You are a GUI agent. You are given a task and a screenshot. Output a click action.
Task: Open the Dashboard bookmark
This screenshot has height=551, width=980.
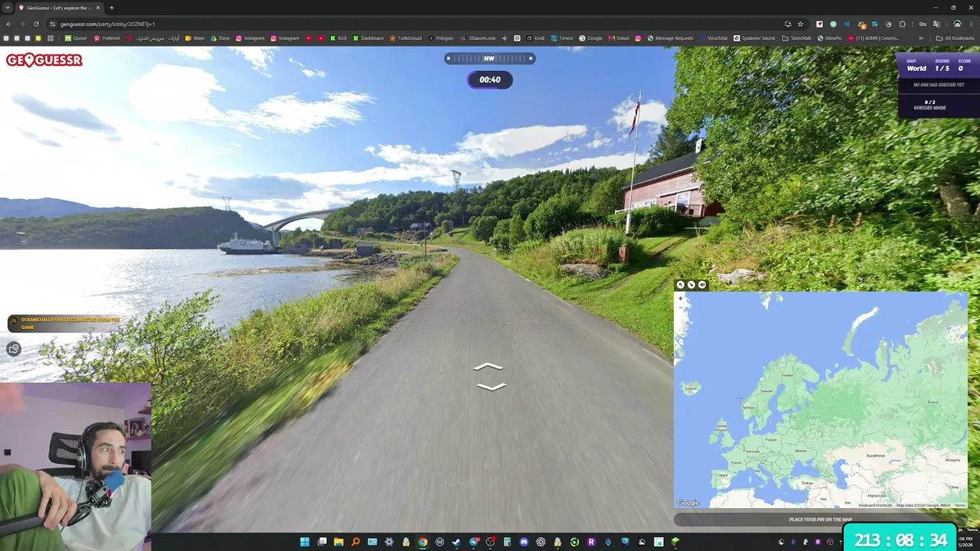click(368, 38)
